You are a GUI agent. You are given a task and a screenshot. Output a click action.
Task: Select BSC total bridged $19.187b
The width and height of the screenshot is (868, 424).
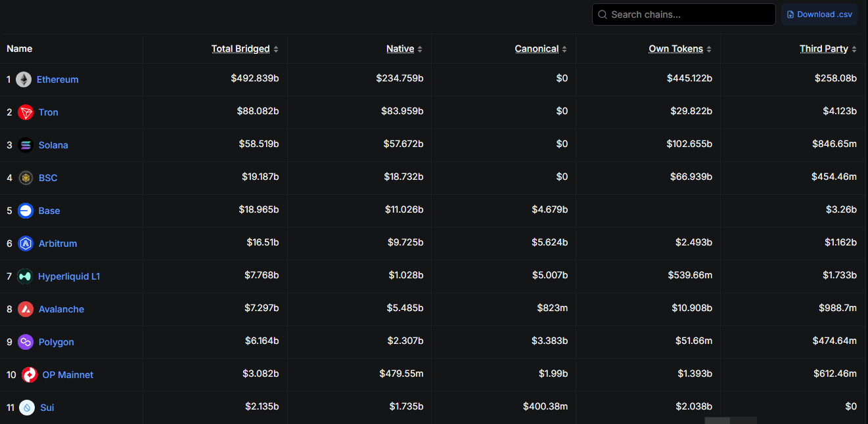coord(260,177)
